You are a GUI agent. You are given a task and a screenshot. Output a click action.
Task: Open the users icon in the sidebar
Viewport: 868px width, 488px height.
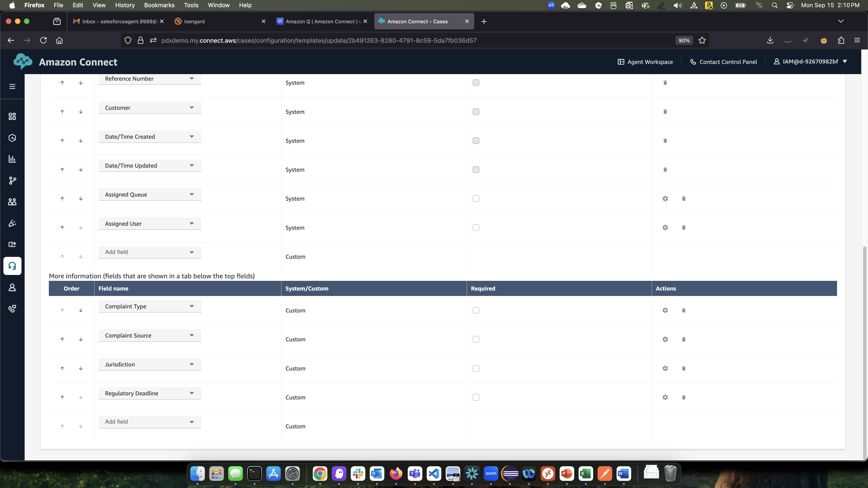pyautogui.click(x=12, y=202)
